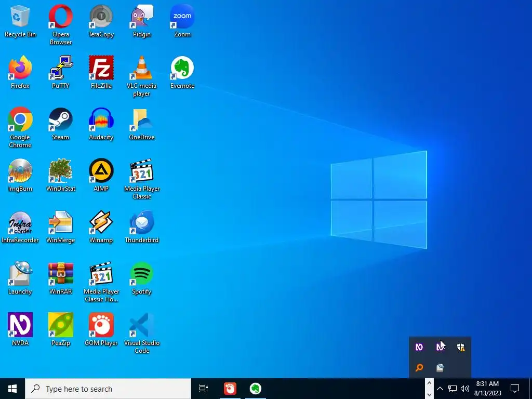The width and height of the screenshot is (532, 399).
Task: Select the GOM Player shortcut on the desktop
Action: tap(101, 329)
